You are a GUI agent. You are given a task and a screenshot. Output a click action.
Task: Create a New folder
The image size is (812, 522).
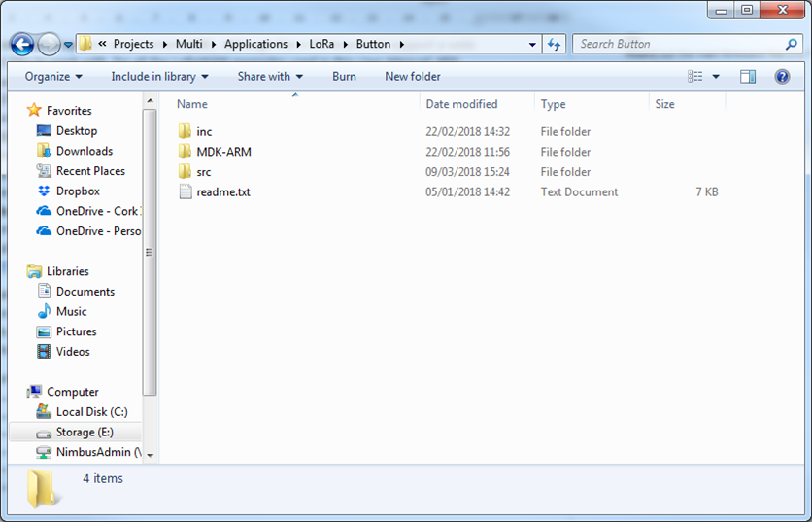[x=413, y=77]
